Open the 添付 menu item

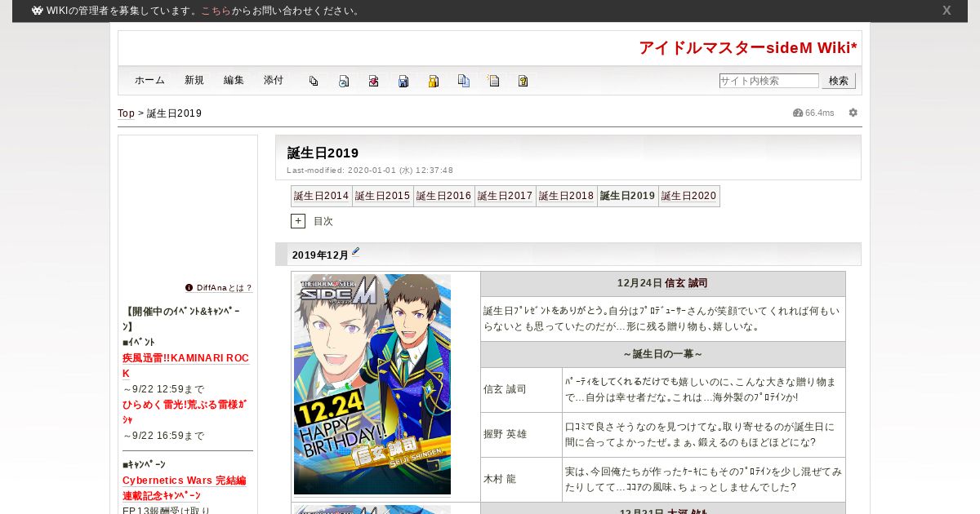274,81
